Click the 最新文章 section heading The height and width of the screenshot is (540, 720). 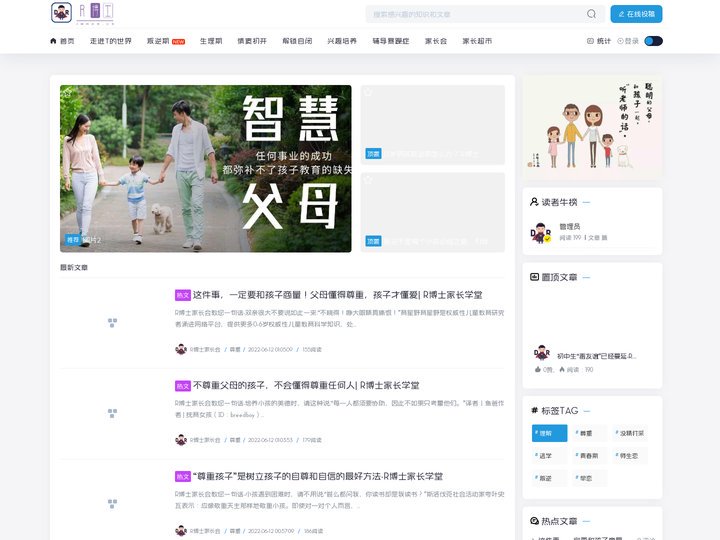pos(74,267)
